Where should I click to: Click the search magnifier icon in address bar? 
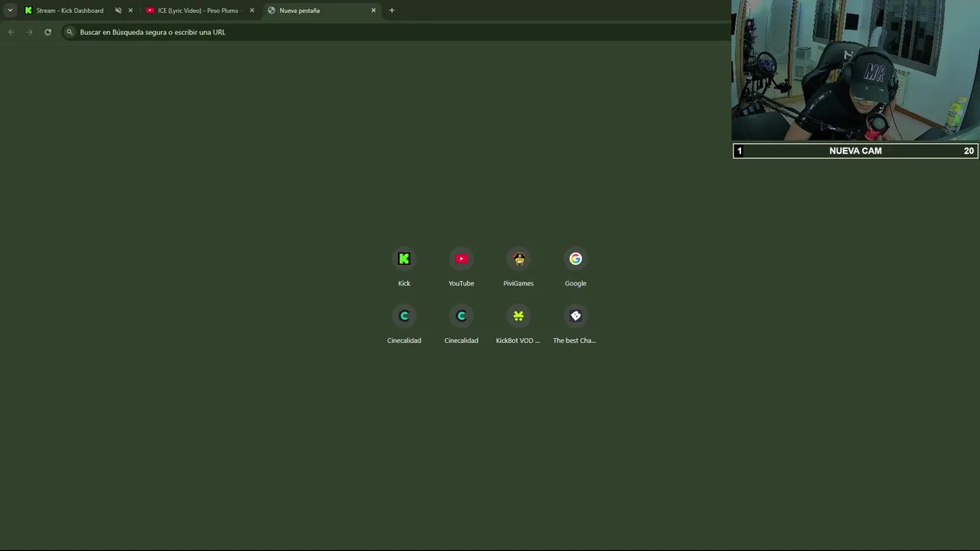[x=70, y=32]
